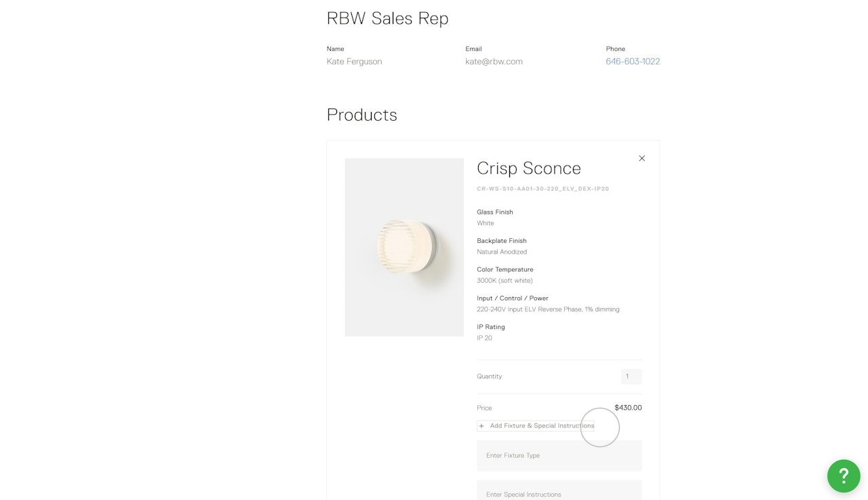The image size is (868, 500).
Task: Click the IP 20 rating value
Action: coord(484,338)
